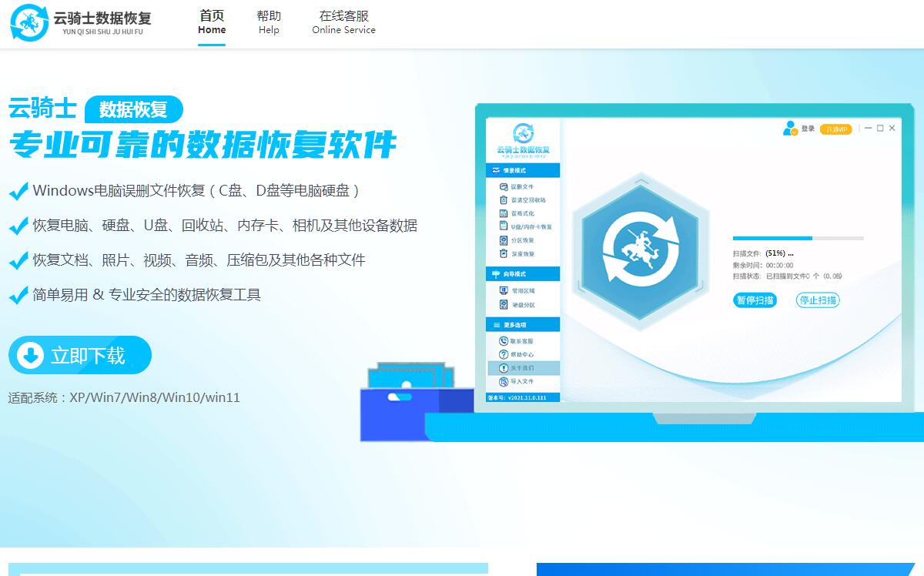
Task: Open 在线客服 Online Service
Action: 343,22
